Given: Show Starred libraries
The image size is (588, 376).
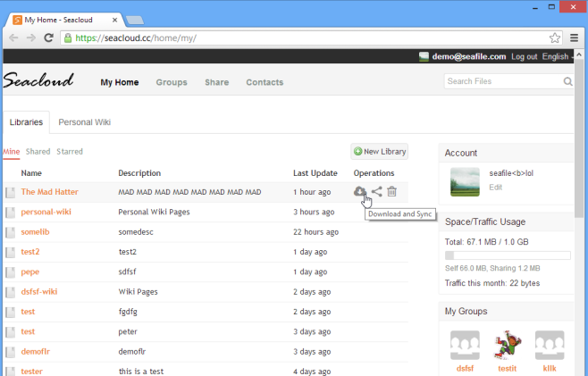Looking at the screenshot, I should click(x=70, y=152).
